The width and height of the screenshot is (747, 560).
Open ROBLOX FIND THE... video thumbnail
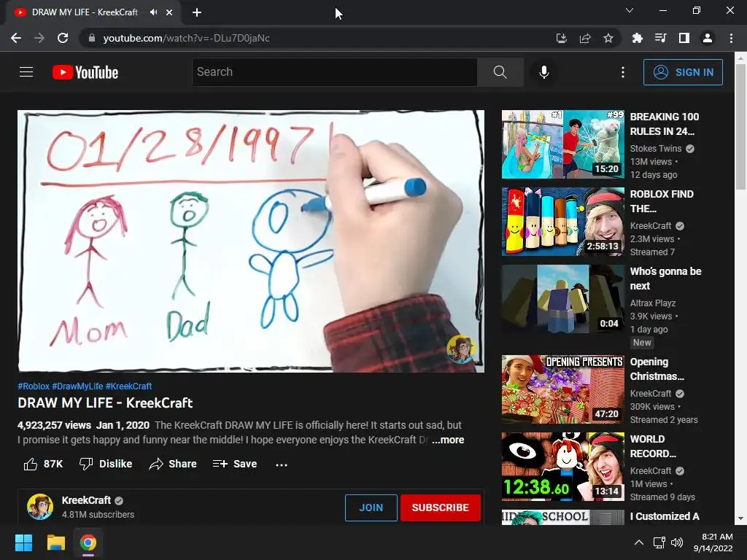coord(562,222)
